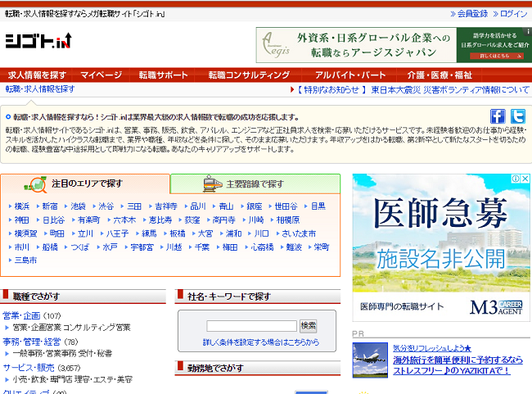Open 詳しく条件を設定する場合はこちらから link
The image size is (532, 394).
click(x=261, y=342)
